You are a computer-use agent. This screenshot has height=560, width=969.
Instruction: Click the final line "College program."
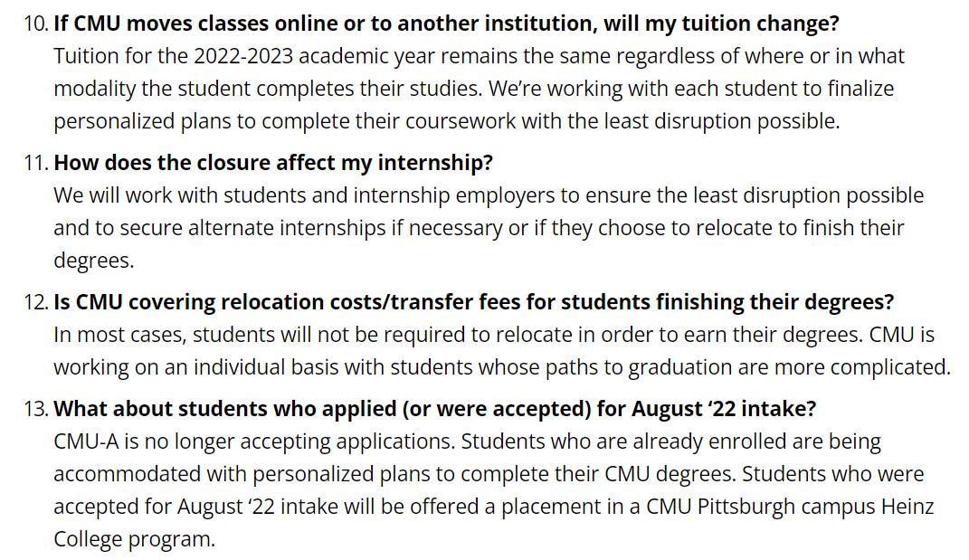coord(135,539)
